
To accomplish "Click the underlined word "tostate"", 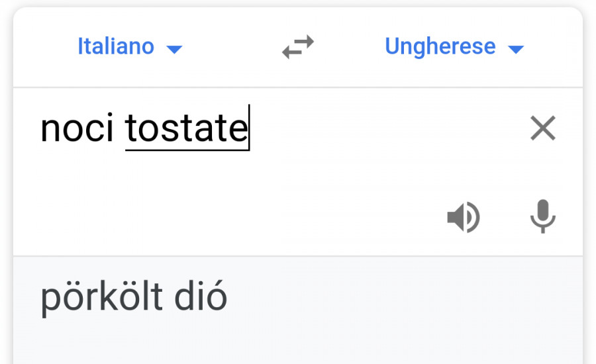I will tap(186, 128).
